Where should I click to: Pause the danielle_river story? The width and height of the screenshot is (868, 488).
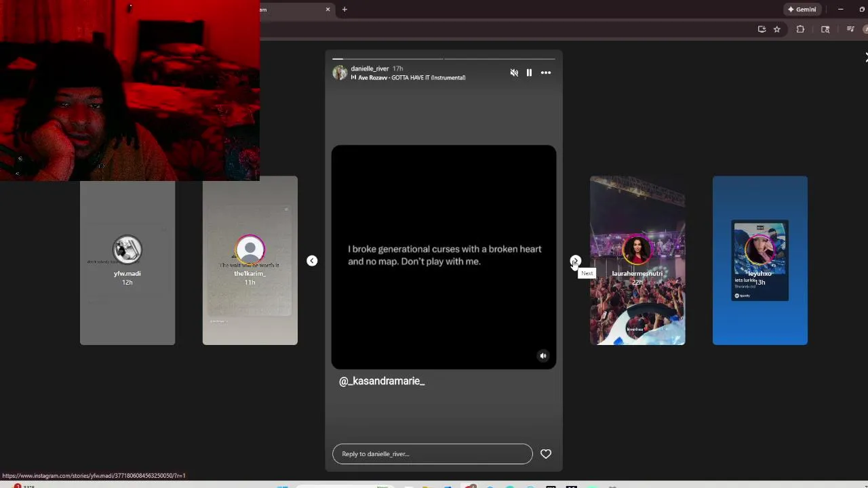click(x=529, y=73)
